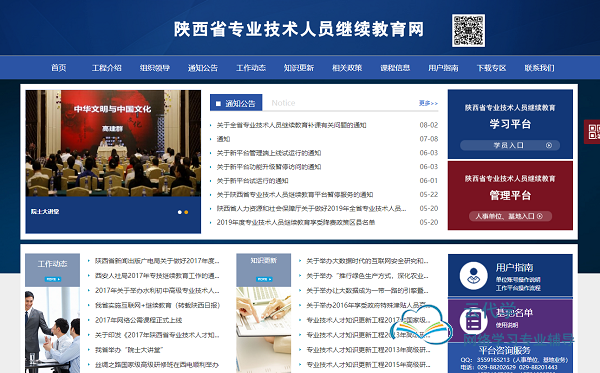Open 相关政策 in navigation bar
This screenshot has width=600, height=373.
click(347, 68)
